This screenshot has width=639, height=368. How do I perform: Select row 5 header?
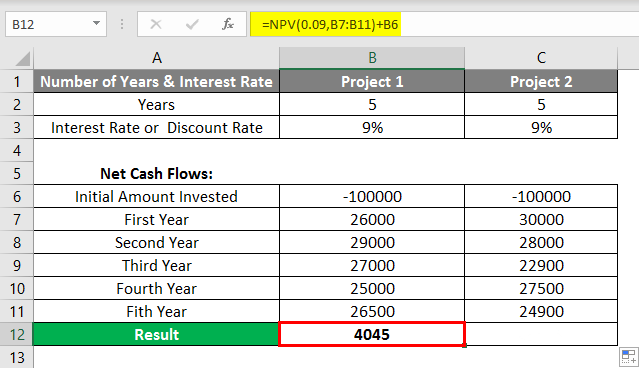pos(17,174)
